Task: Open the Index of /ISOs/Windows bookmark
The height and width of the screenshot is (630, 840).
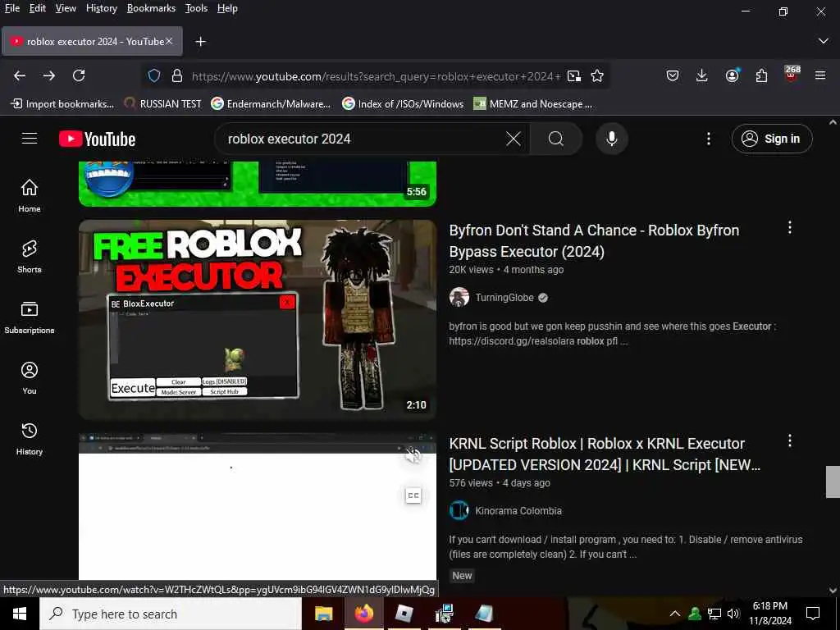Action: click(x=403, y=104)
